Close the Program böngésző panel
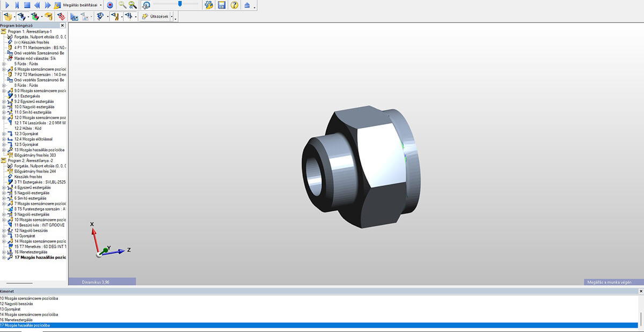Image resolution: width=644 pixels, height=332 pixels. [62, 25]
